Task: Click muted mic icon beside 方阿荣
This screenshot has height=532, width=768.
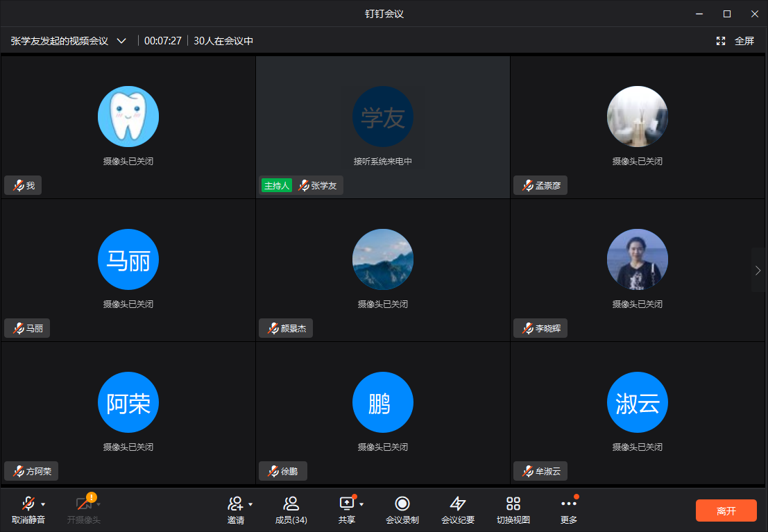Action: click(19, 472)
